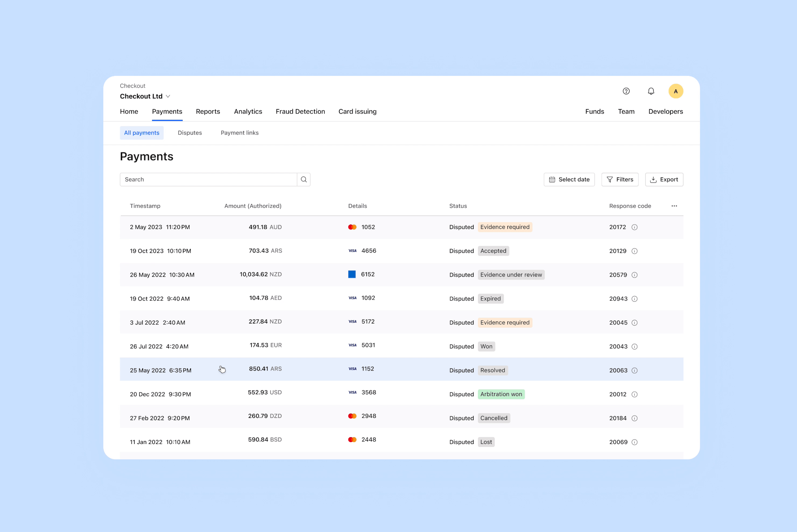Open the Payment links tab
This screenshot has height=532, width=797.
[x=239, y=133]
